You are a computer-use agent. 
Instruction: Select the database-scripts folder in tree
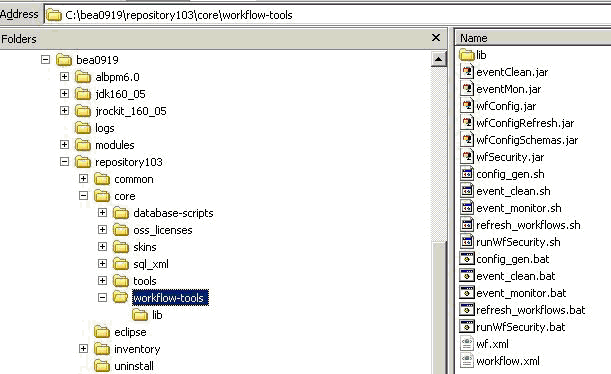coord(163,213)
